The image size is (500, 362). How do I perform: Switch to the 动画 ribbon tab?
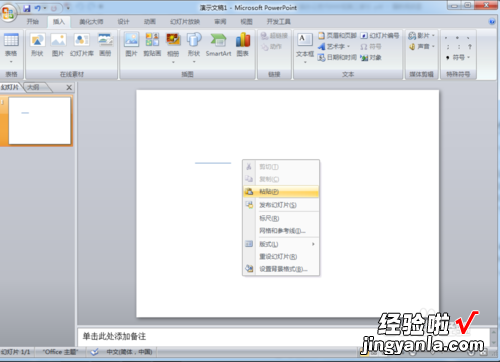point(150,22)
